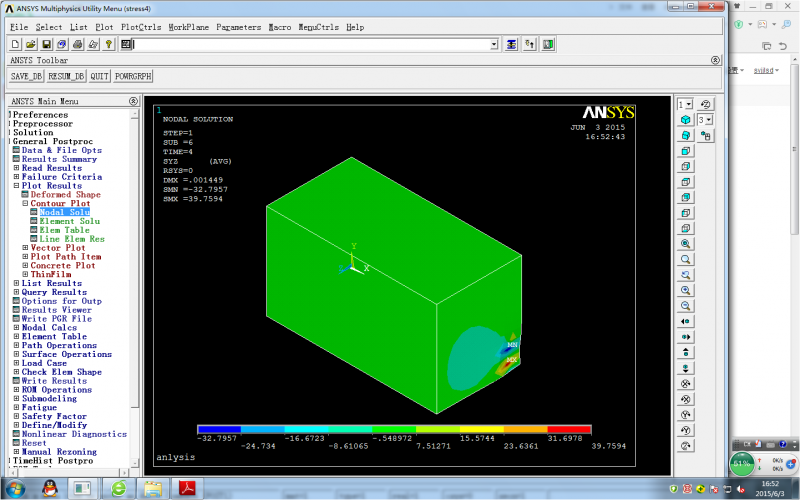Click the printer Image Capture icon

[78, 44]
